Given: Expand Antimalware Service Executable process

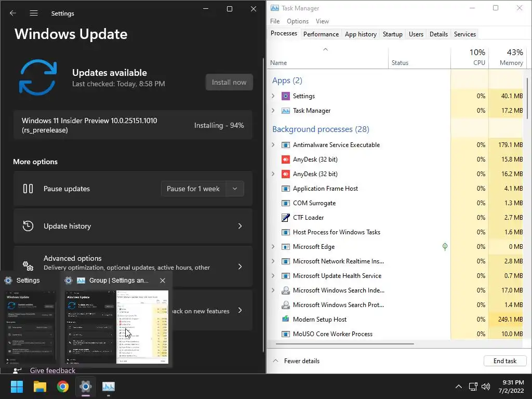Looking at the screenshot, I should click(x=273, y=145).
